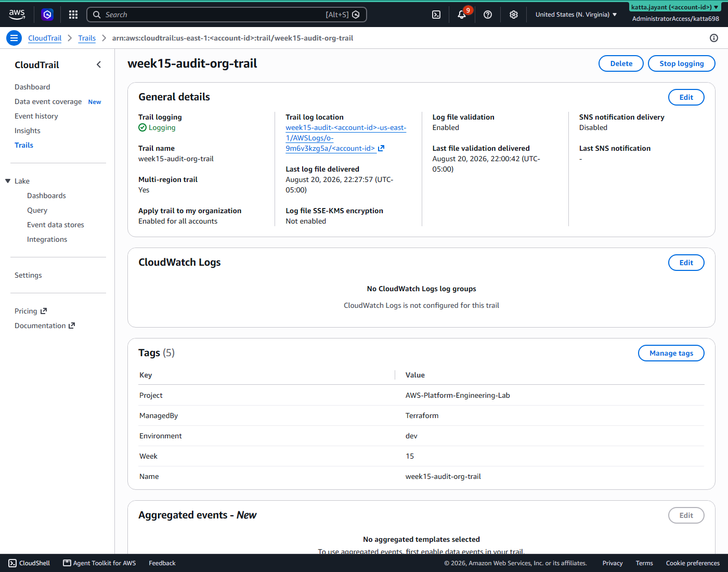Open the AWS home logo
Viewport: 728px width, 572px height.
click(x=17, y=15)
